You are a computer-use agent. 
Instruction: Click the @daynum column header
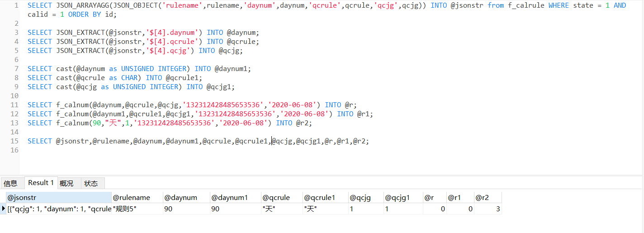click(x=186, y=198)
